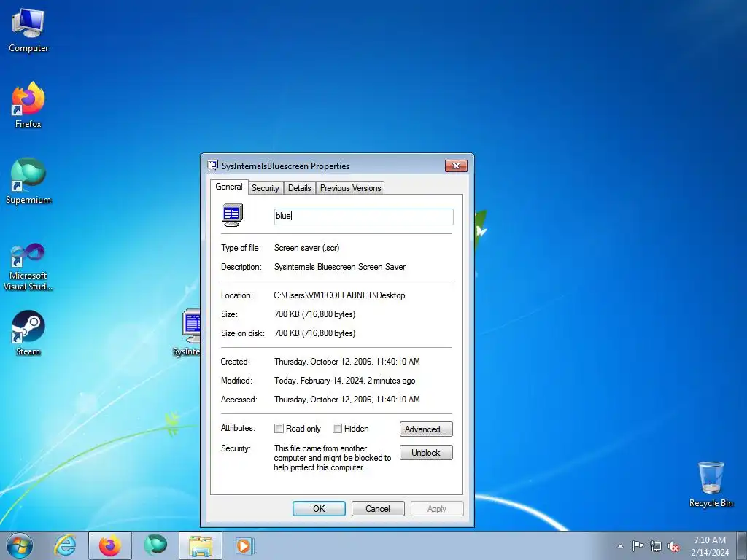
Task: Confirm with the OK button
Action: pyautogui.click(x=319, y=508)
